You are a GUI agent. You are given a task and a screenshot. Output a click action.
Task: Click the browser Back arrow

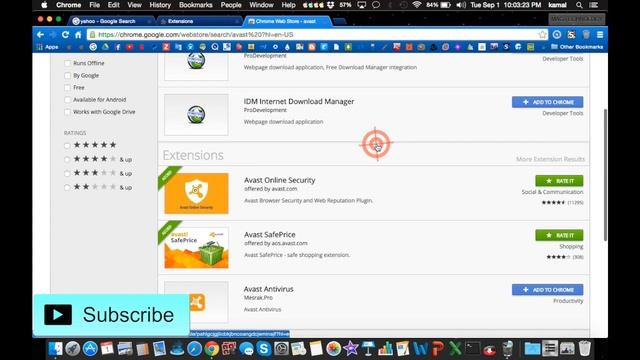pos(40,35)
